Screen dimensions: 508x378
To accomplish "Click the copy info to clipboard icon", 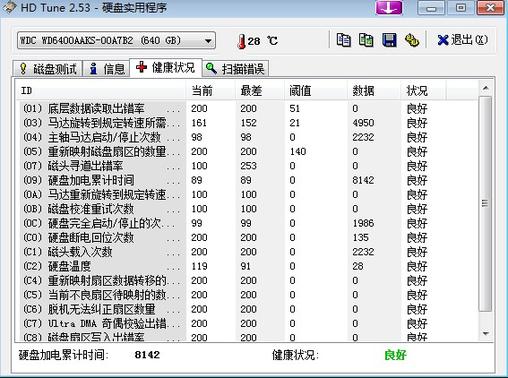I will coord(343,40).
